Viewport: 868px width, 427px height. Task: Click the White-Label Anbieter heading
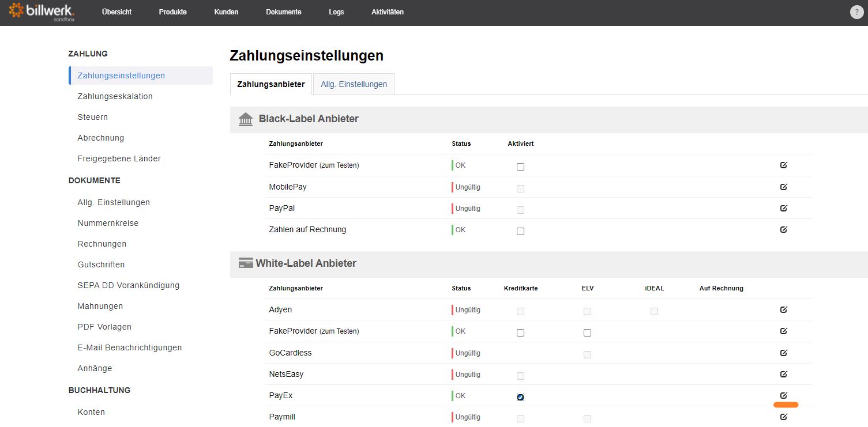(306, 263)
